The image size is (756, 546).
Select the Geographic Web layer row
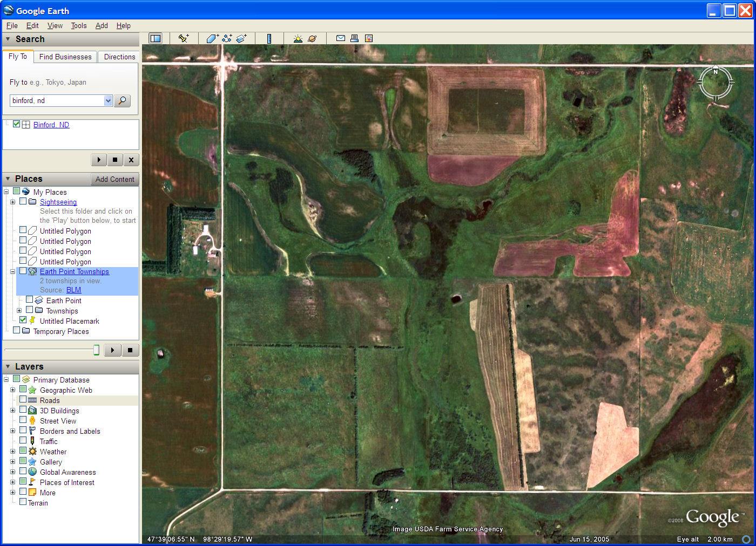[66, 390]
